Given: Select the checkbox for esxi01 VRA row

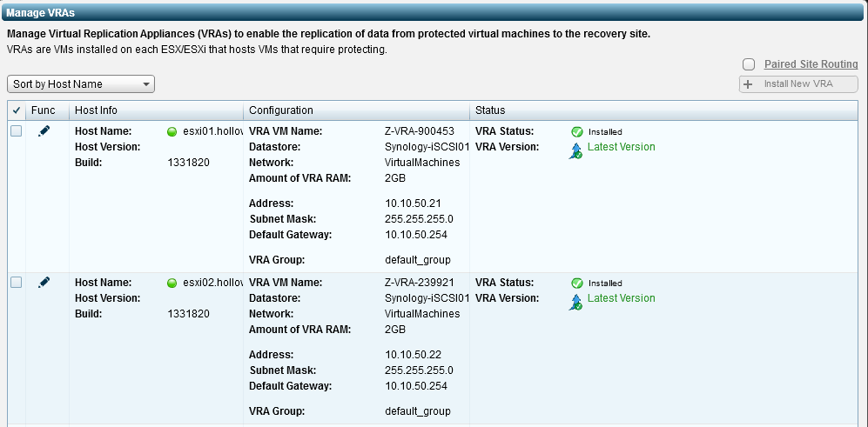Looking at the screenshot, I should click(x=16, y=131).
